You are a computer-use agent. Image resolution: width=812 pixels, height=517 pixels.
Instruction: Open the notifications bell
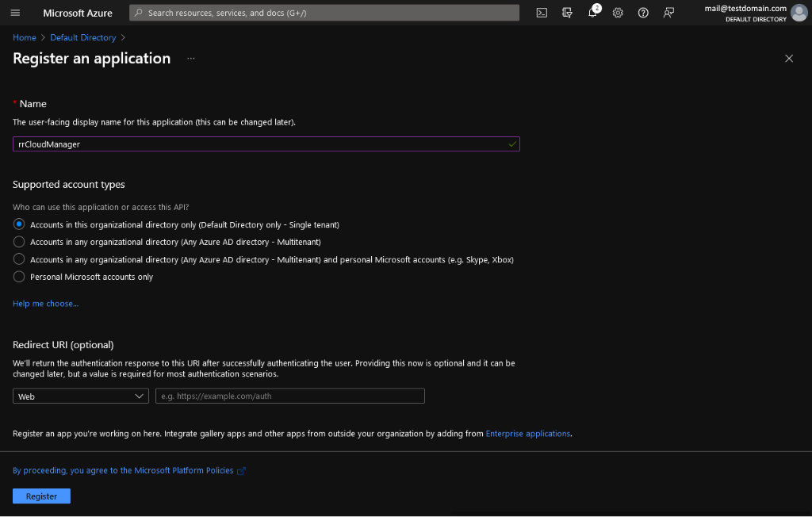click(592, 13)
